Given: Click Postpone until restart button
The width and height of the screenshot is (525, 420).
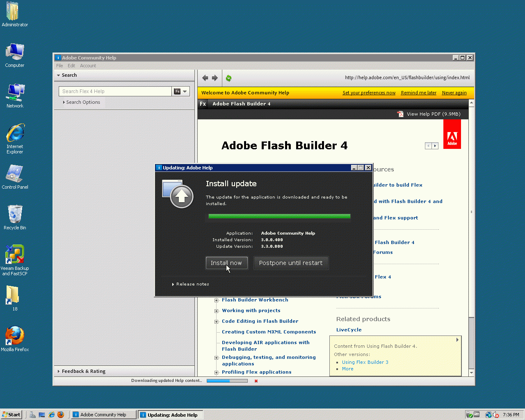Looking at the screenshot, I should pos(291,263).
